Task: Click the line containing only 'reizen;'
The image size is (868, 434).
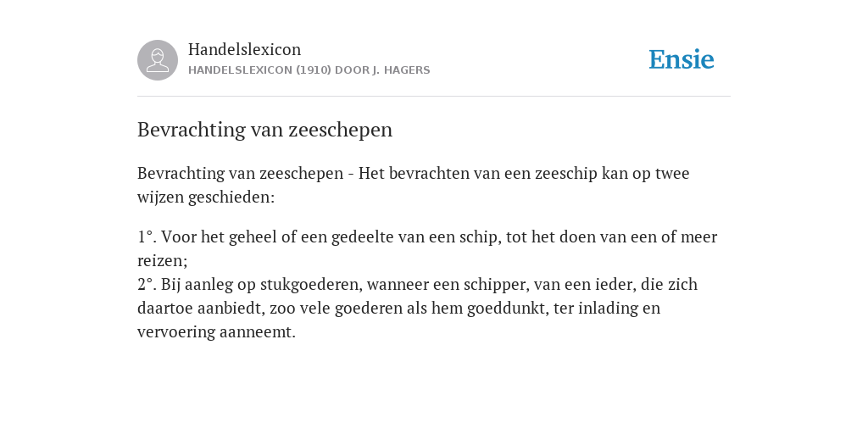Action: tap(163, 261)
